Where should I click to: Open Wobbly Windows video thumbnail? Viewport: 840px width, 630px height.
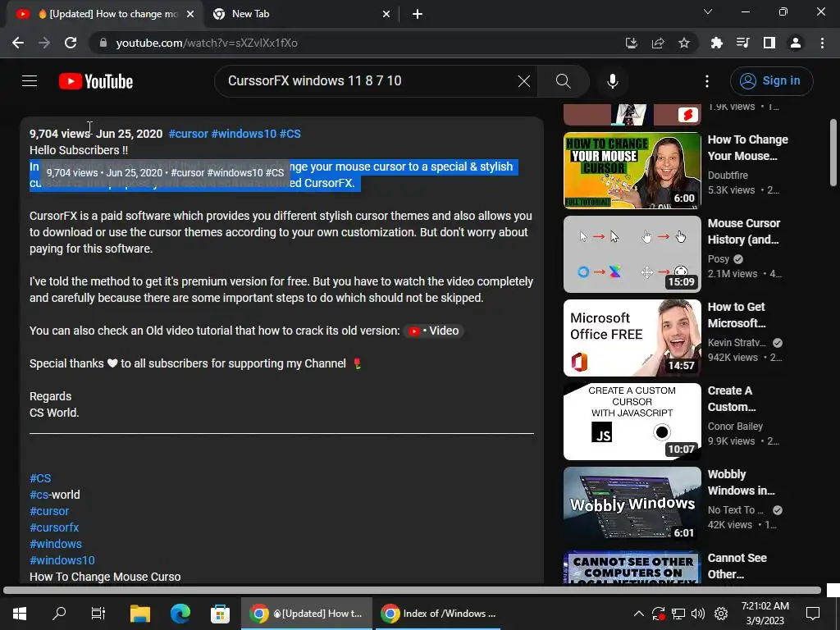[x=632, y=504]
